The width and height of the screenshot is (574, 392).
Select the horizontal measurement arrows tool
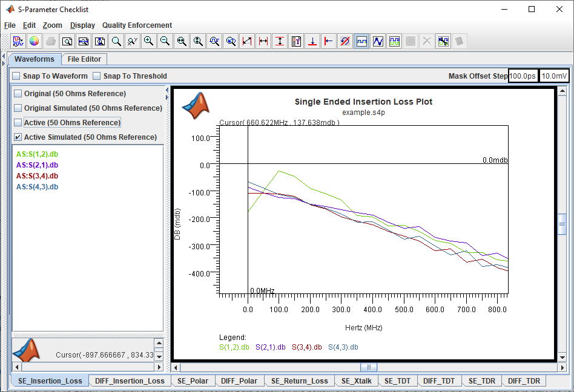tap(263, 41)
